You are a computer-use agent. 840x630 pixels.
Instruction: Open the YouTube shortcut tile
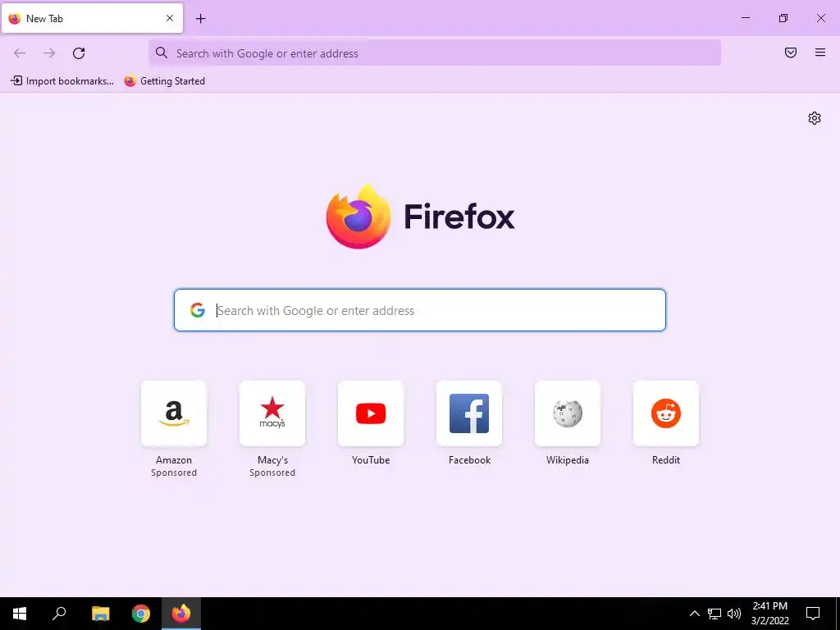coord(371,413)
